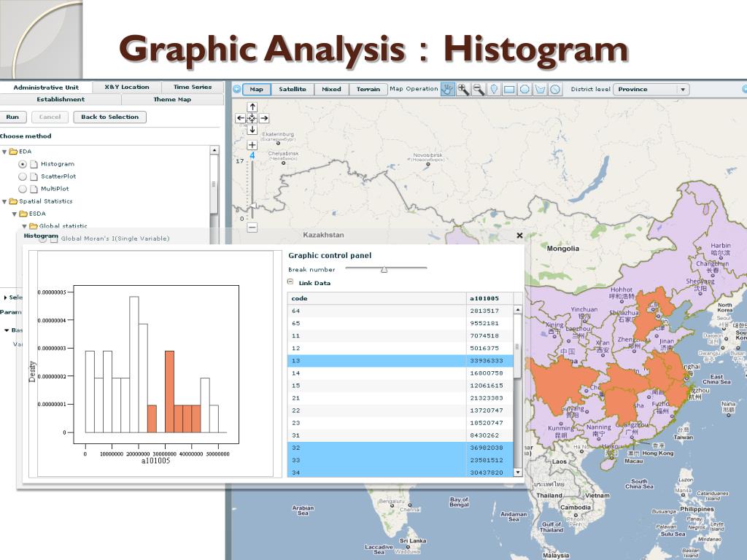Select the polygon selection tool
The image size is (747, 560).
click(x=540, y=89)
